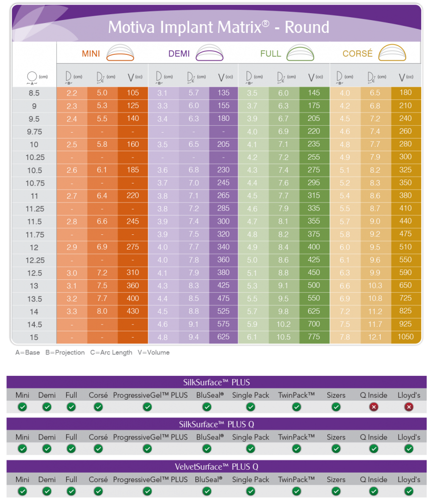This screenshot has width=434, height=504.
Task: Click Sizers green checkmark in VelvetSurface PLUS Q
Action: 336,491
